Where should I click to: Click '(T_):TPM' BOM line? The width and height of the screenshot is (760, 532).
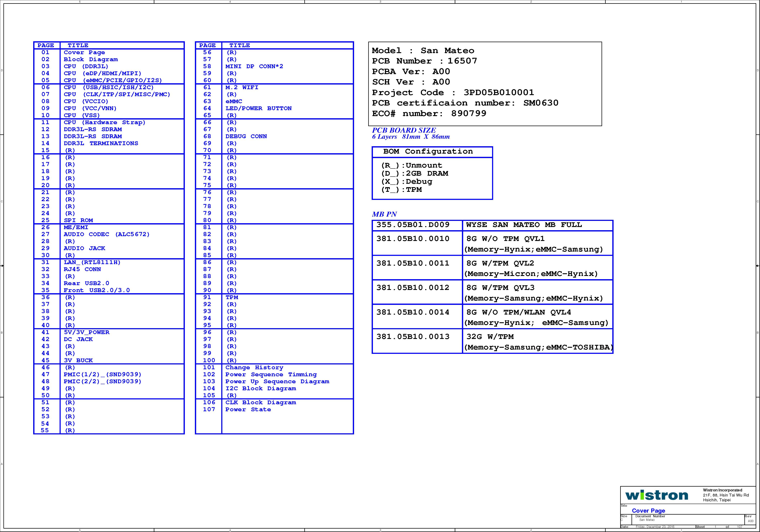401,190
